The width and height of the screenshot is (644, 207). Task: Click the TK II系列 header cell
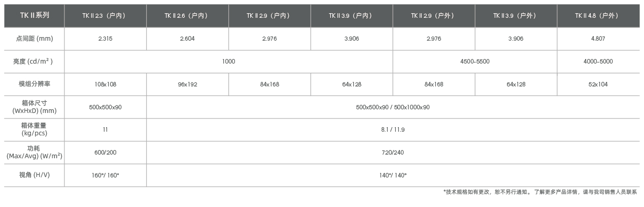34,16
